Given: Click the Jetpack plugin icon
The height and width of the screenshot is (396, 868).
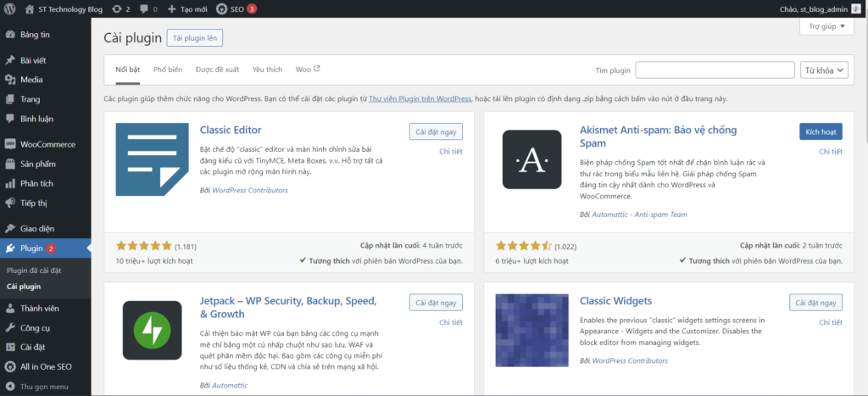Looking at the screenshot, I should coord(151,330).
